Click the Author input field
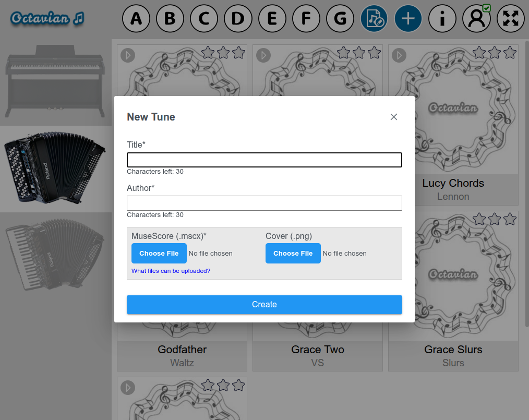Image resolution: width=529 pixels, height=420 pixels. (264, 203)
